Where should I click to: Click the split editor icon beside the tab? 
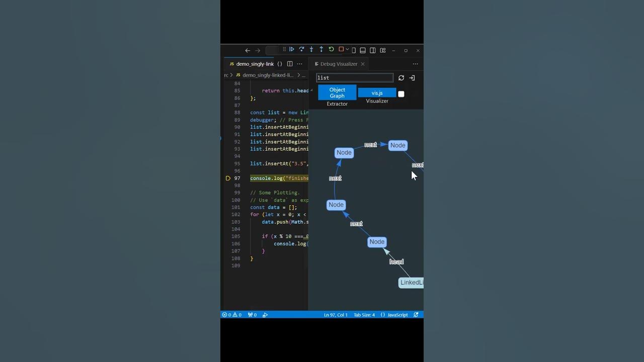coord(290,64)
